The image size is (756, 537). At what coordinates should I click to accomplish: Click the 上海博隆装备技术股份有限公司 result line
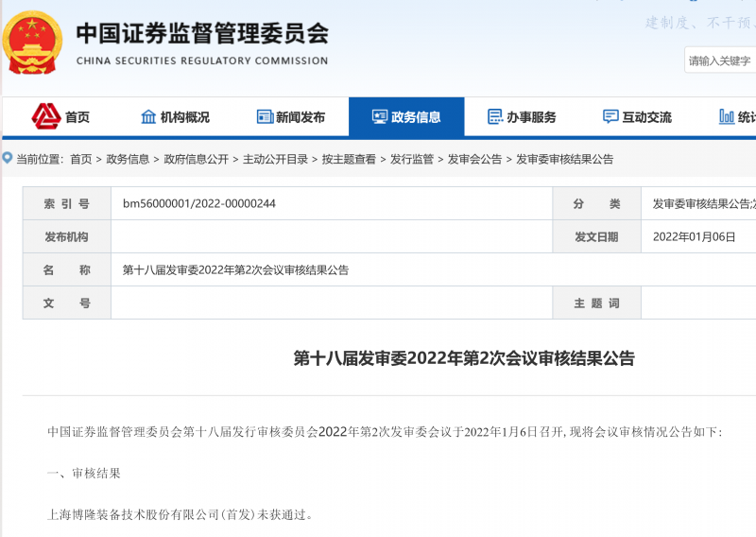pyautogui.click(x=180, y=515)
